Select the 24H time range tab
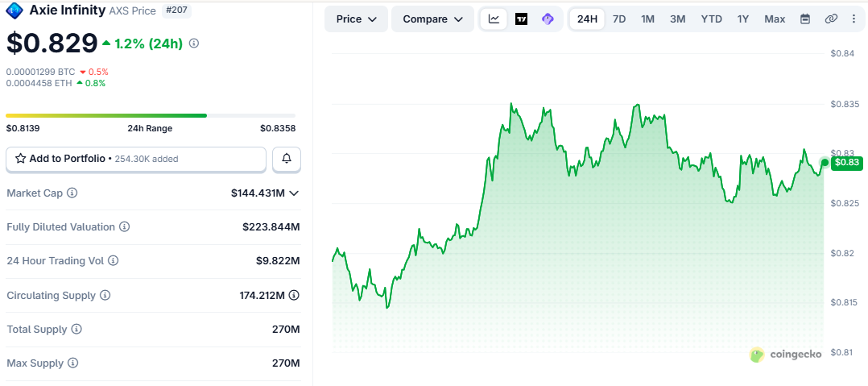 (x=587, y=19)
